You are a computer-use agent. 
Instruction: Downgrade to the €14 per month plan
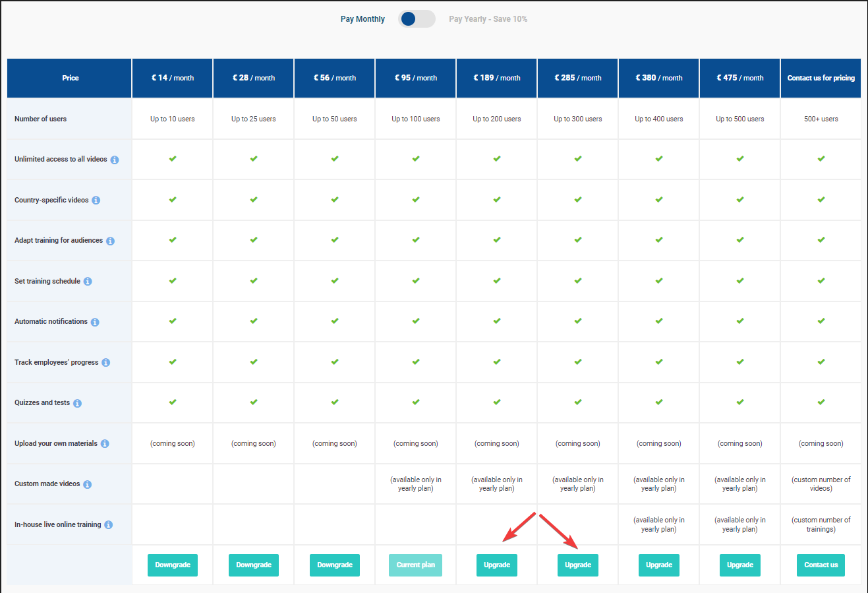(x=173, y=565)
